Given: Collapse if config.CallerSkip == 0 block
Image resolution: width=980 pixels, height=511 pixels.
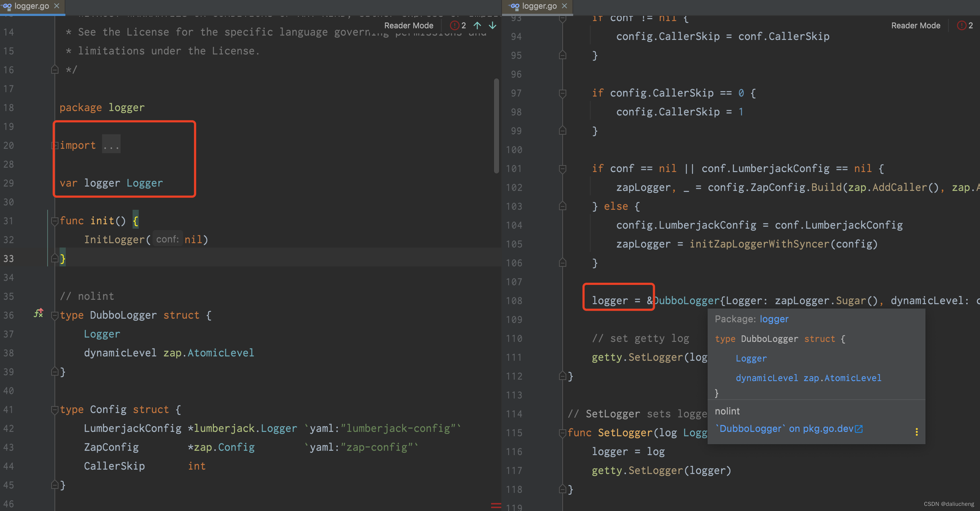Looking at the screenshot, I should pyautogui.click(x=563, y=93).
